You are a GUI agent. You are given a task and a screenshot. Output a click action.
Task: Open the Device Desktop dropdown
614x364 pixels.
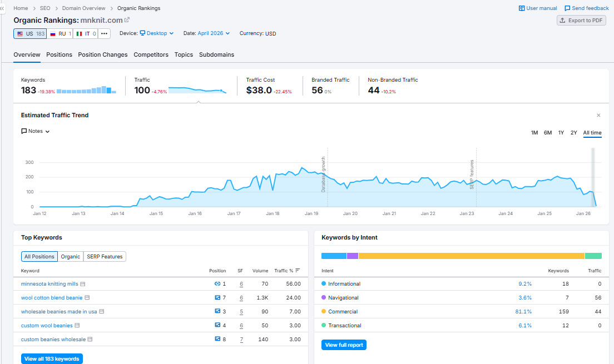coord(157,33)
